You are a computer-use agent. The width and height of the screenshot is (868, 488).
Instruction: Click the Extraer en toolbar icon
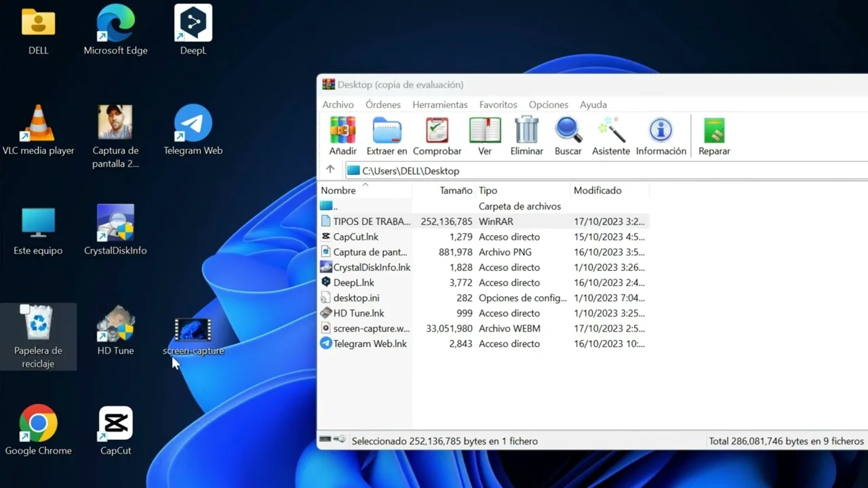click(387, 136)
